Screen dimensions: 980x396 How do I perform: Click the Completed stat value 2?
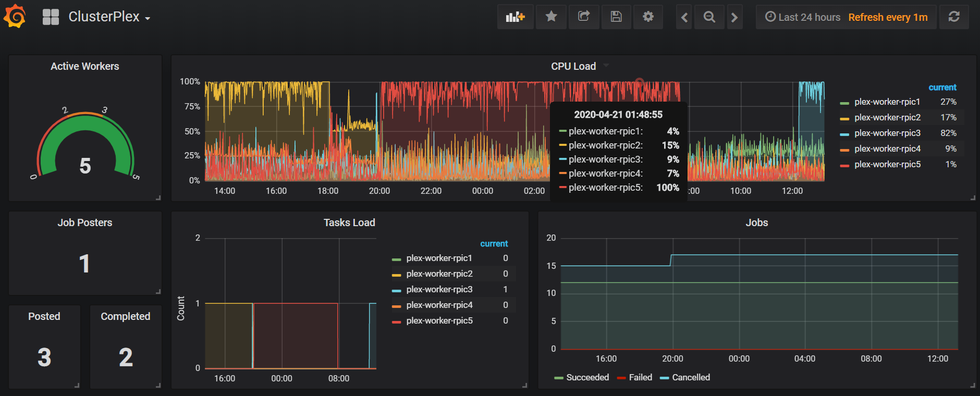click(x=126, y=357)
